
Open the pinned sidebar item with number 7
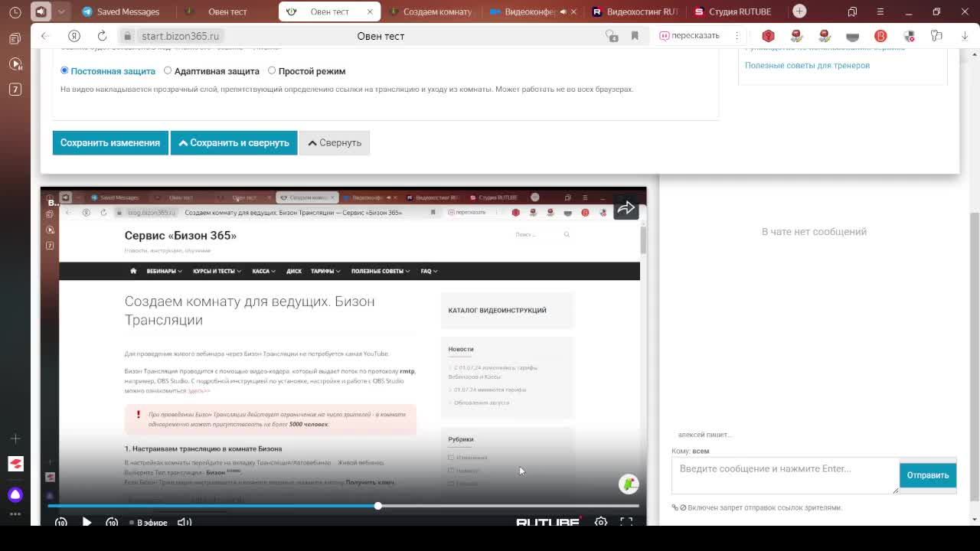pyautogui.click(x=15, y=90)
